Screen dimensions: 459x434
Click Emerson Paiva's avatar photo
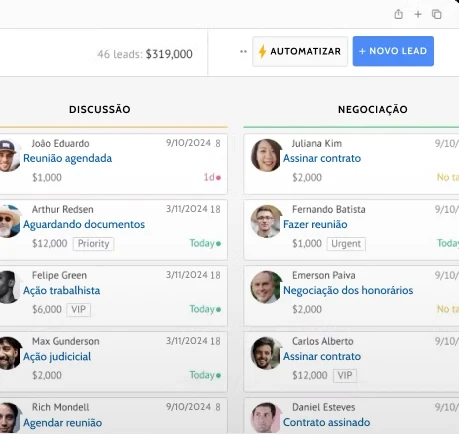(266, 287)
